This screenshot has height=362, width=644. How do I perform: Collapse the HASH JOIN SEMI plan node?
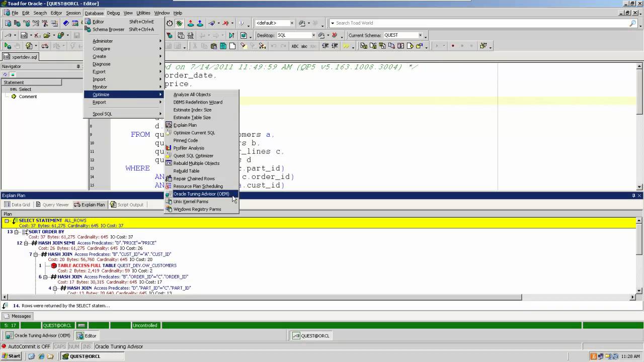coord(26,243)
